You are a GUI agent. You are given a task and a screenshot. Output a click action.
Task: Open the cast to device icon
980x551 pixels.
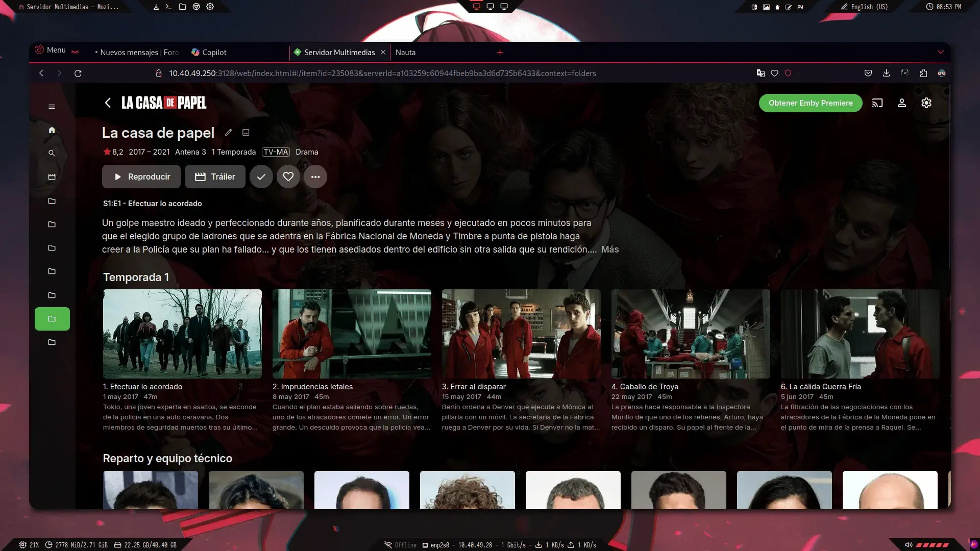pos(877,103)
